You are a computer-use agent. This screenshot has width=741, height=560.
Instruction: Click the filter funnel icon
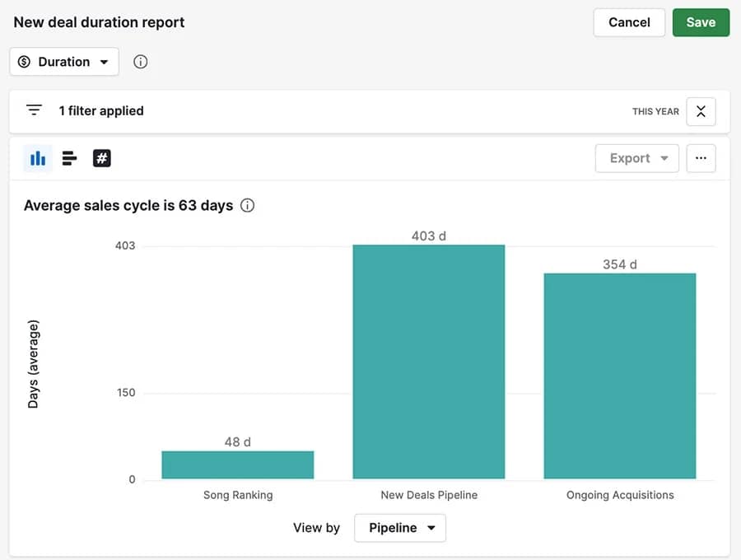coord(34,110)
